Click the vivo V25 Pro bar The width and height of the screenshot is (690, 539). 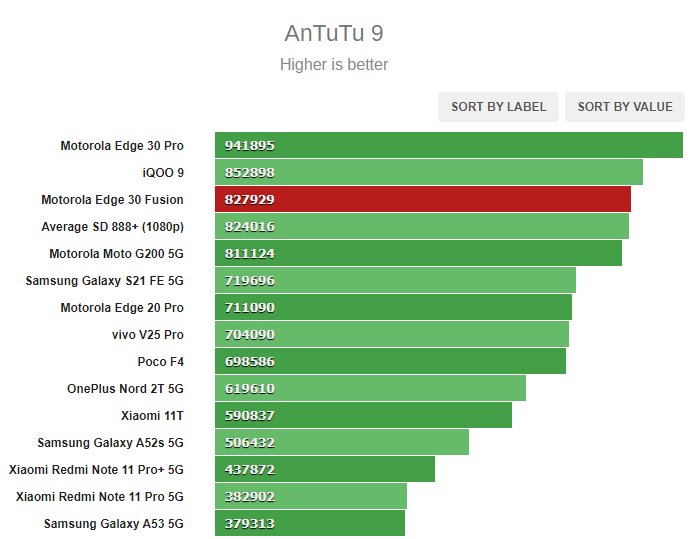click(x=392, y=334)
